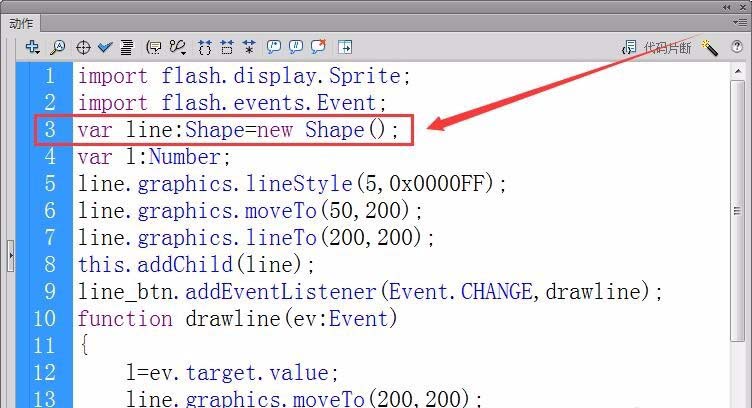Click the lineStyle(5,0x0000FF) code line
752x408 pixels.
(292, 183)
